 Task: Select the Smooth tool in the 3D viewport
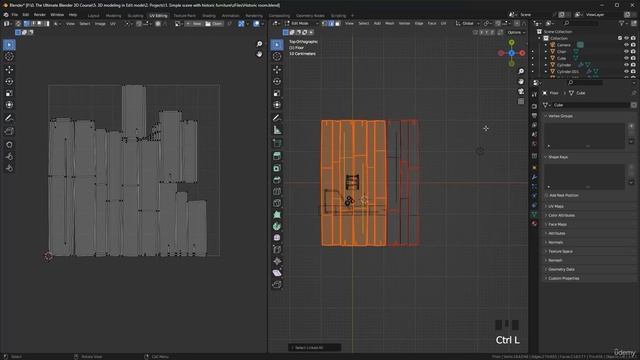coord(277,238)
